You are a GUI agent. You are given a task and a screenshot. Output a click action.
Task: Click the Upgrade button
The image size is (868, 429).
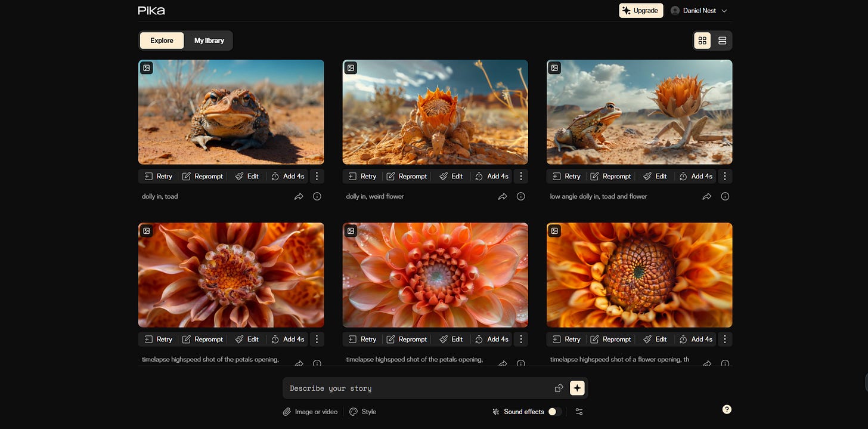(641, 10)
